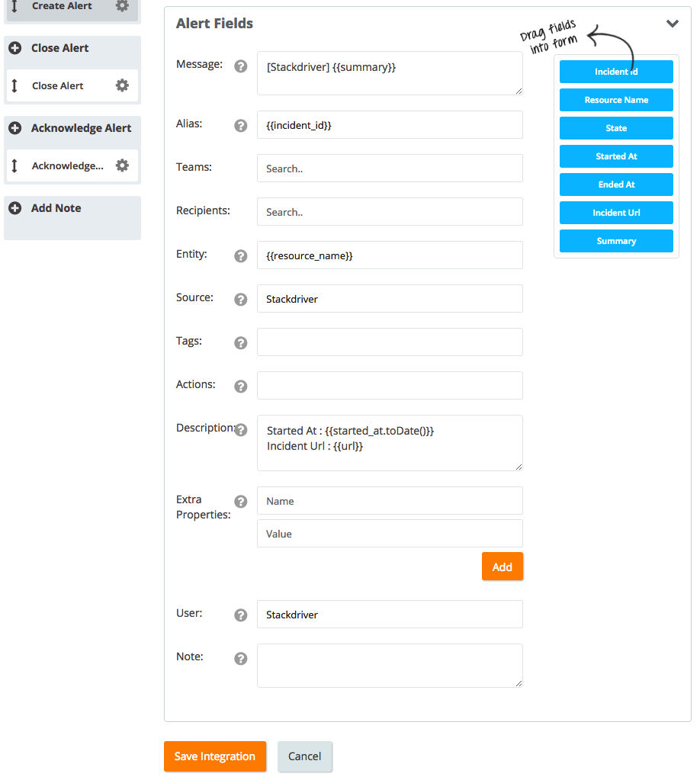This screenshot has width=700, height=780.
Task: Select the Incident Id draggable field chip
Action: click(615, 71)
